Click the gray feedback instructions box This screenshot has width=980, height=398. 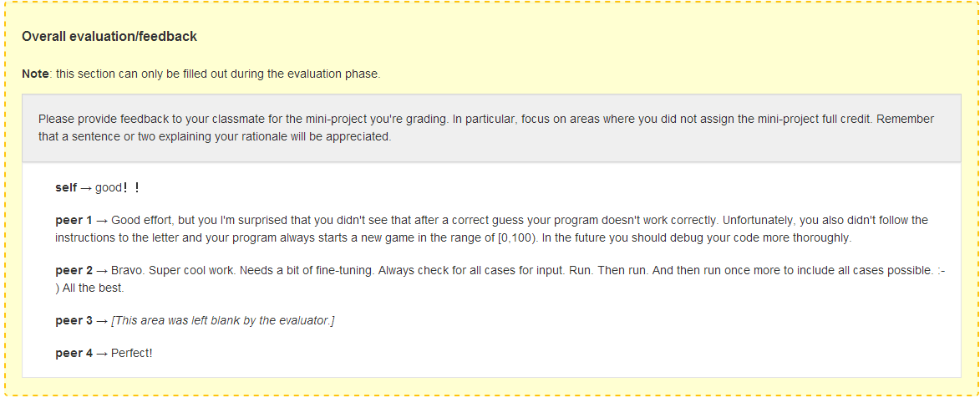(490, 128)
